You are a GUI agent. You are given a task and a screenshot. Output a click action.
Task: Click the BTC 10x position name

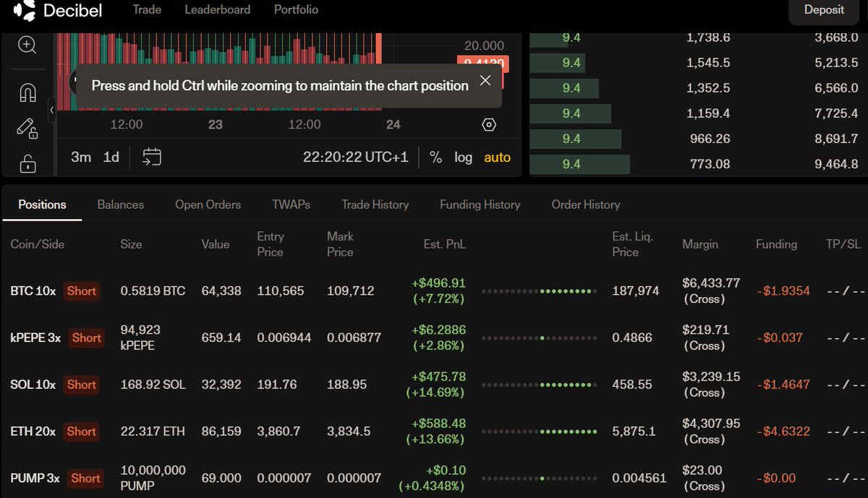click(33, 291)
